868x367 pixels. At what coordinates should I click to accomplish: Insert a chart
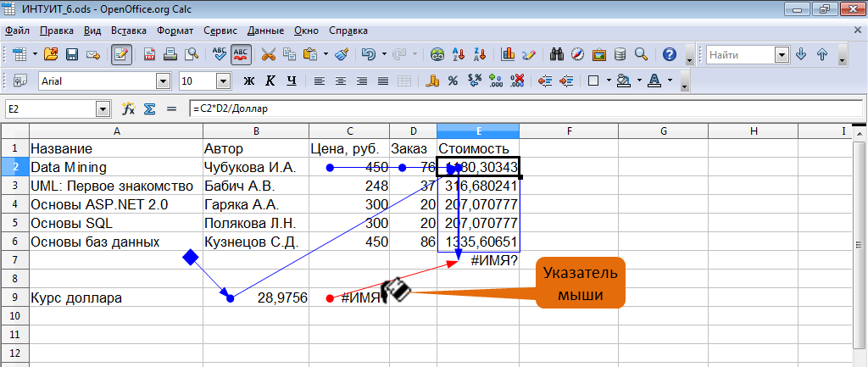tap(508, 54)
